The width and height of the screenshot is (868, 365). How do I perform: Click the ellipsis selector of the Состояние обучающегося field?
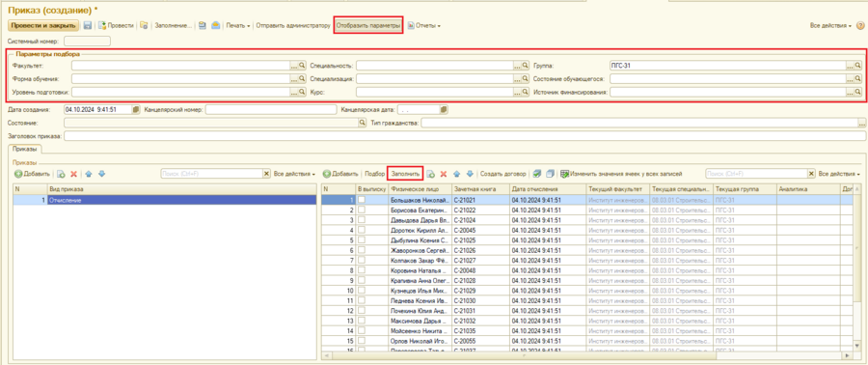(x=850, y=78)
